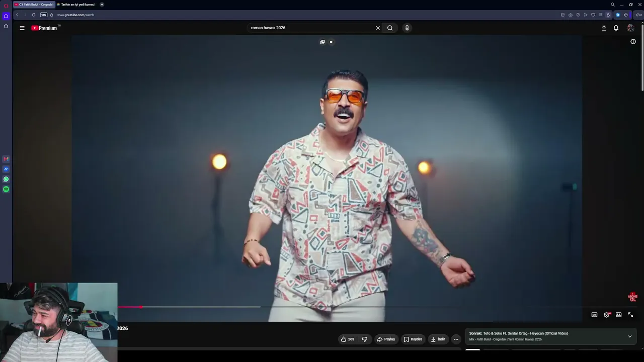Click the skip-next icon above the player
644x362 pixels.
[332, 42]
